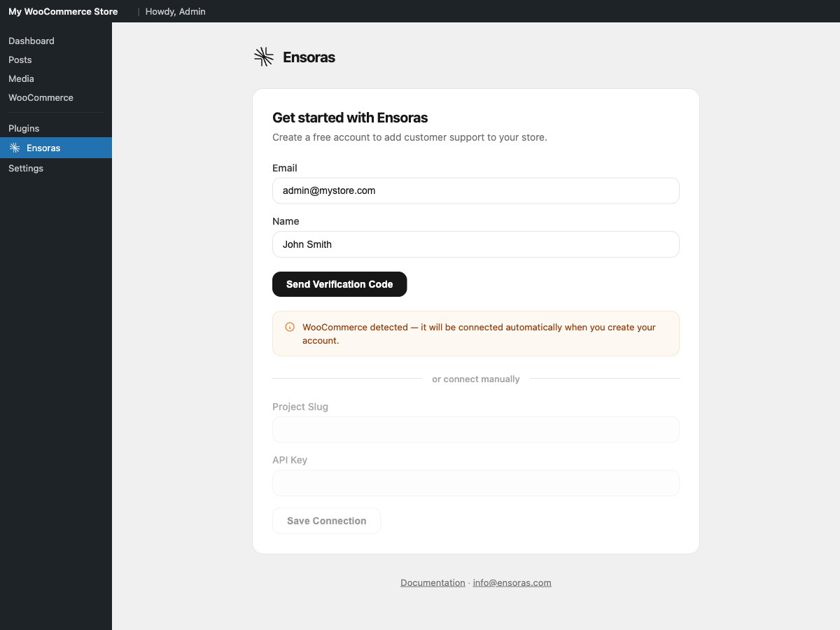Viewport: 840px width, 630px height.
Task: Select the Name field showing John Smith
Action: pos(476,244)
